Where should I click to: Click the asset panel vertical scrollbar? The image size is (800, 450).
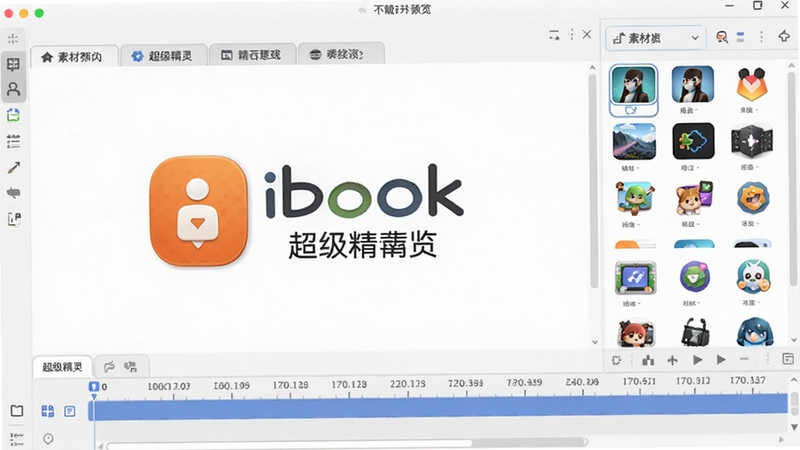click(x=792, y=179)
